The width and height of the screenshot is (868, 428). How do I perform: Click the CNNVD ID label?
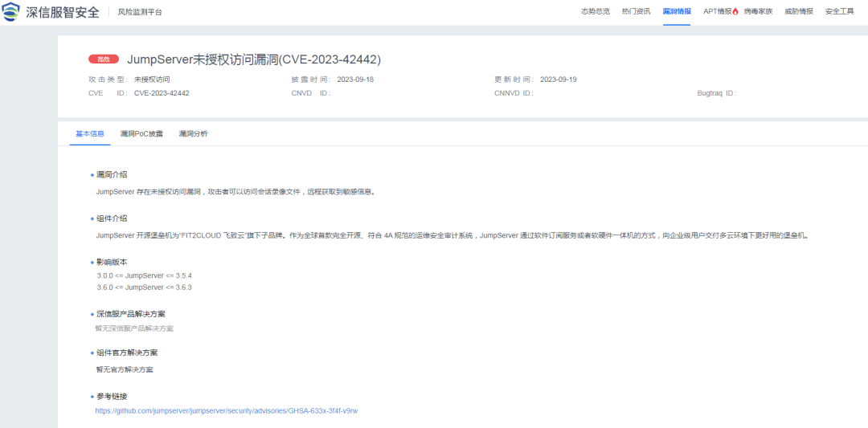(x=514, y=93)
